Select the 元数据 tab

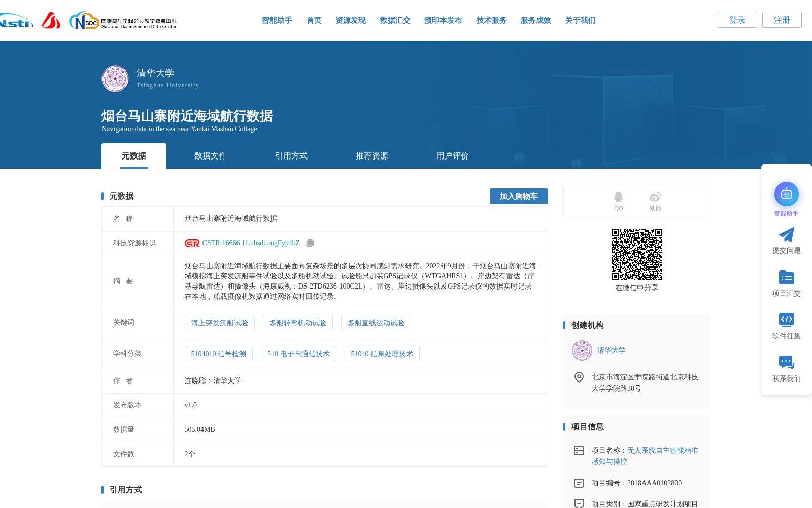pyautogui.click(x=134, y=156)
